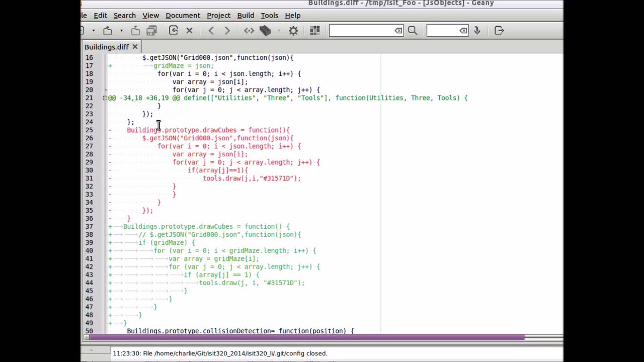This screenshot has height=362, width=644.
Task: Open the View menu
Action: (150, 16)
